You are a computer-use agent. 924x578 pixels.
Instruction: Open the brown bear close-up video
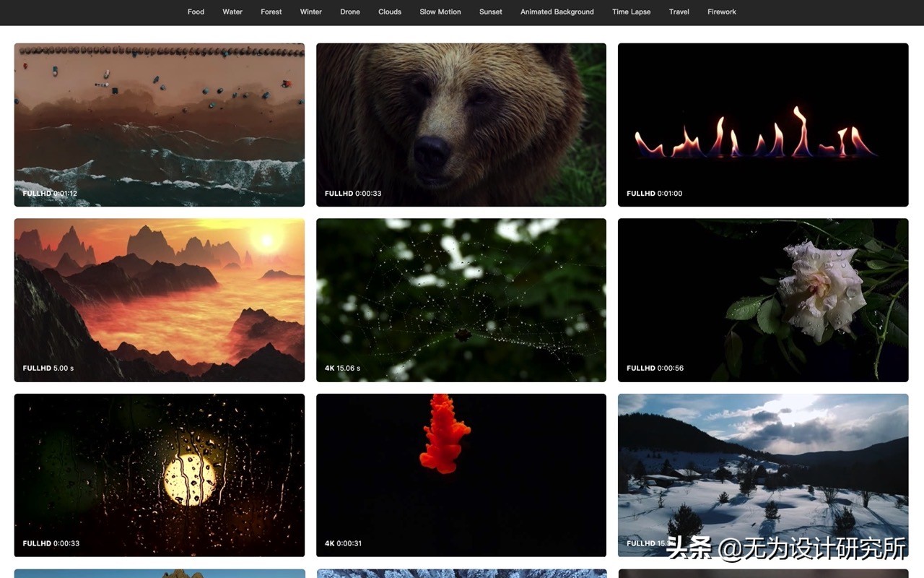point(461,125)
